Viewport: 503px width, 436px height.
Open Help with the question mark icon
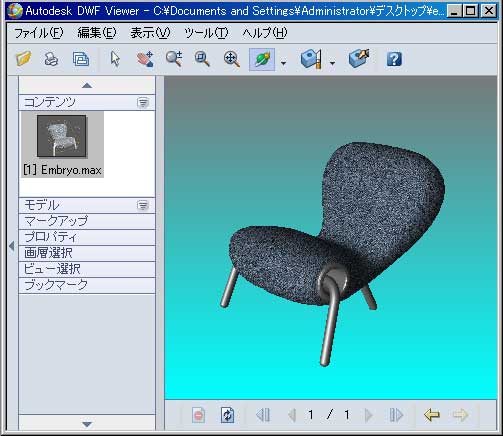[x=394, y=59]
